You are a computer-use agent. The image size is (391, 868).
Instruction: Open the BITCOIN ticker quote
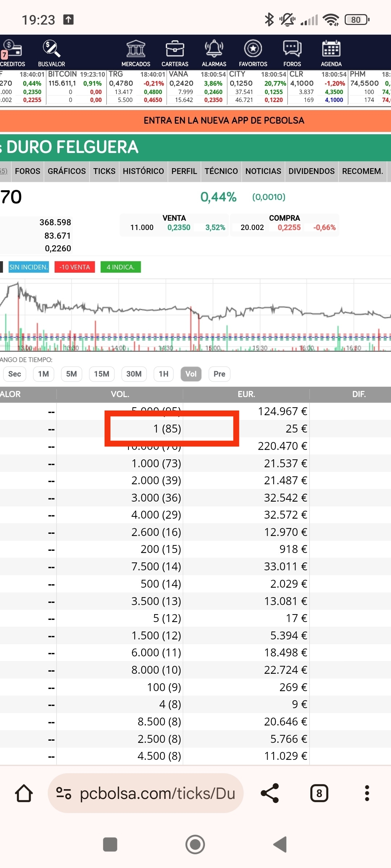pyautogui.click(x=76, y=87)
